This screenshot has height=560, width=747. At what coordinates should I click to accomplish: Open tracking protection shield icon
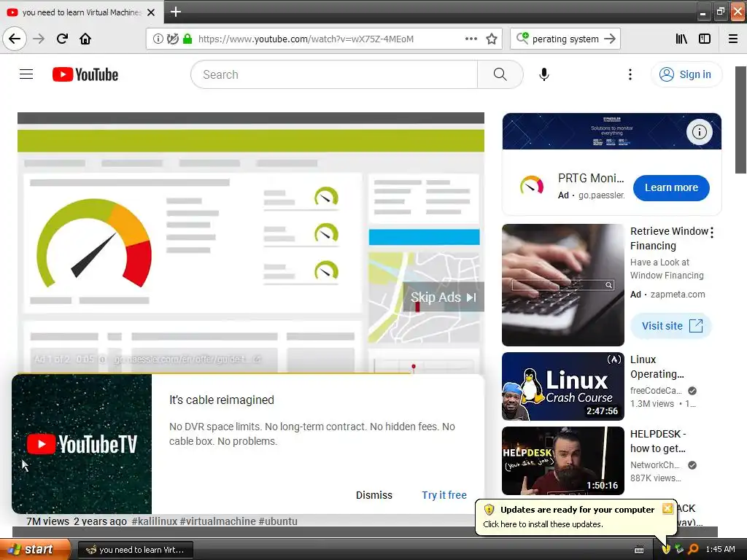pos(172,39)
